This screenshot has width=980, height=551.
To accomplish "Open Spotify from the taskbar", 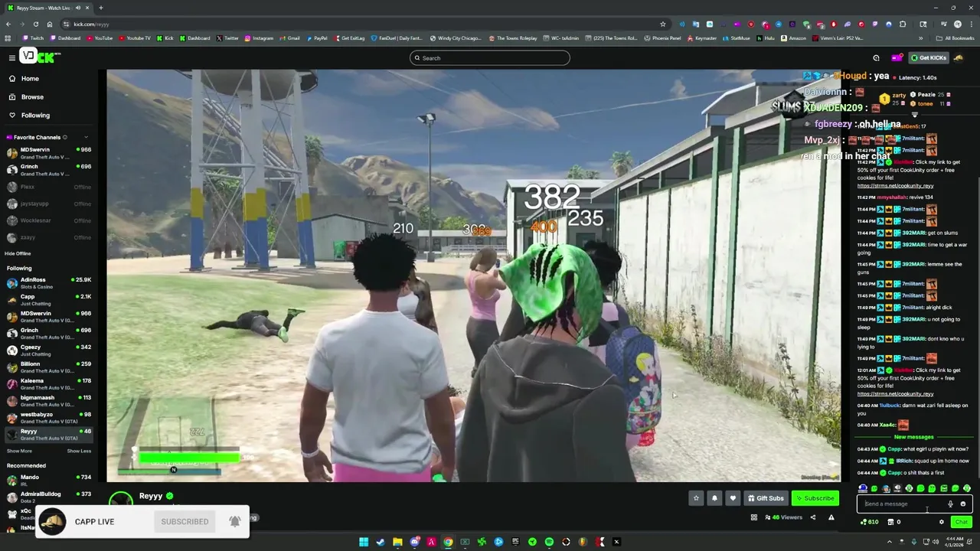I will tap(549, 542).
